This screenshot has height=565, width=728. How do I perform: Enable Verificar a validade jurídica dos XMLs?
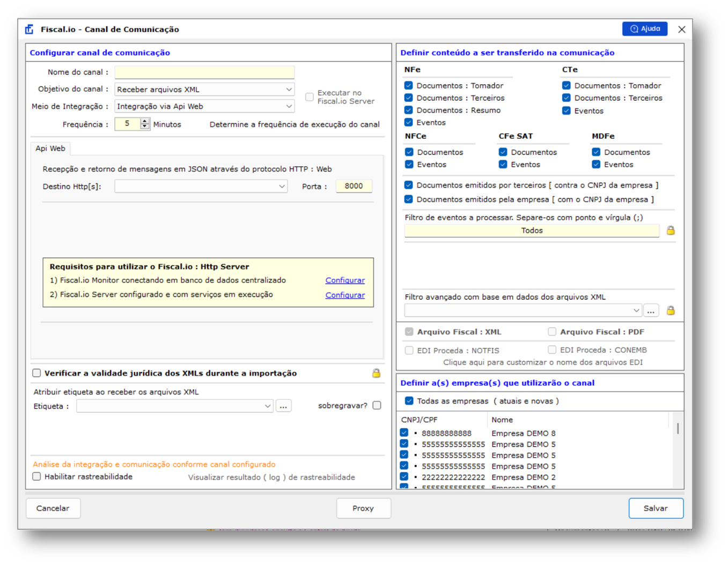point(36,373)
